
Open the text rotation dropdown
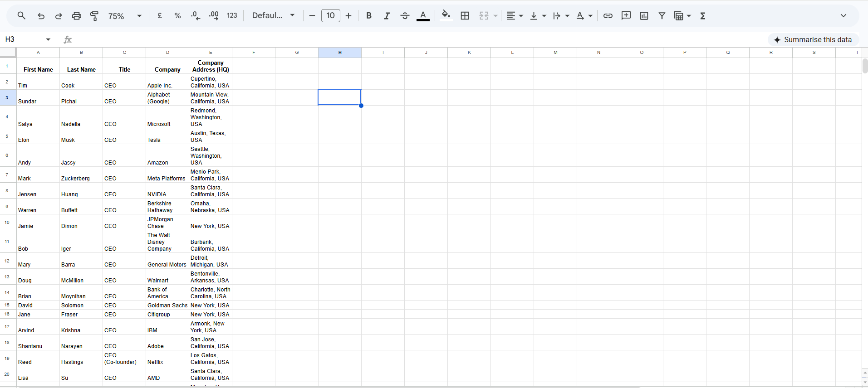click(584, 16)
